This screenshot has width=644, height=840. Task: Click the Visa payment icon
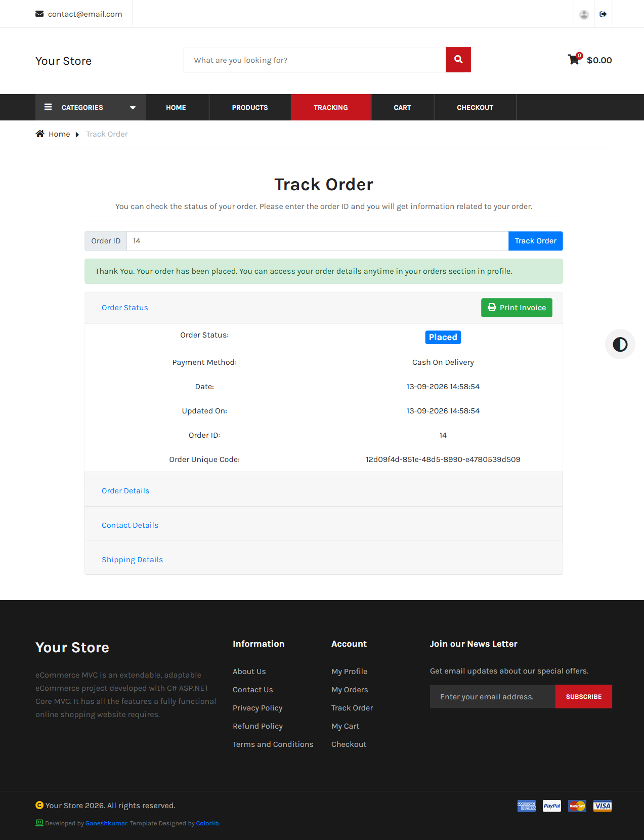point(603,806)
